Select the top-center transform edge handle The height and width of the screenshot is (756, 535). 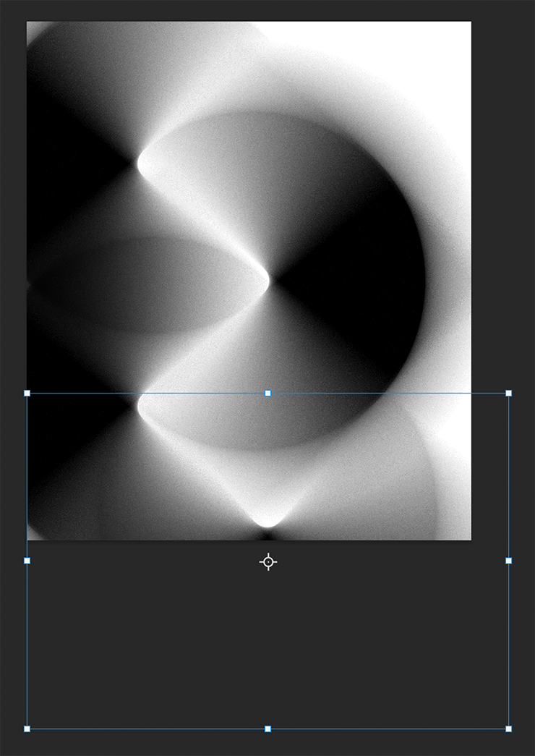tap(268, 394)
